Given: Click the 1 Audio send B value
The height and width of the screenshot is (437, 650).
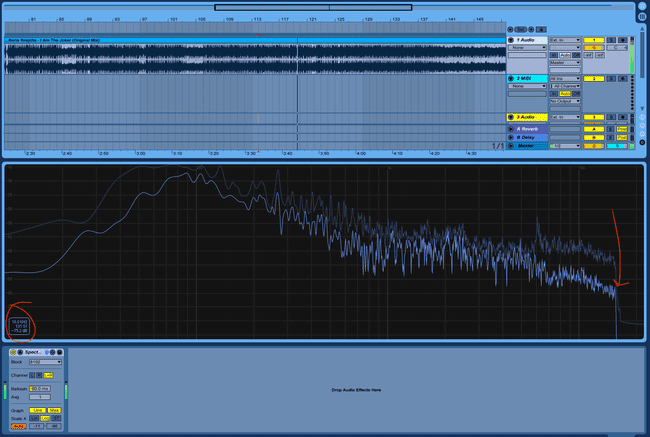Looking at the screenshot, I should coord(600,55).
